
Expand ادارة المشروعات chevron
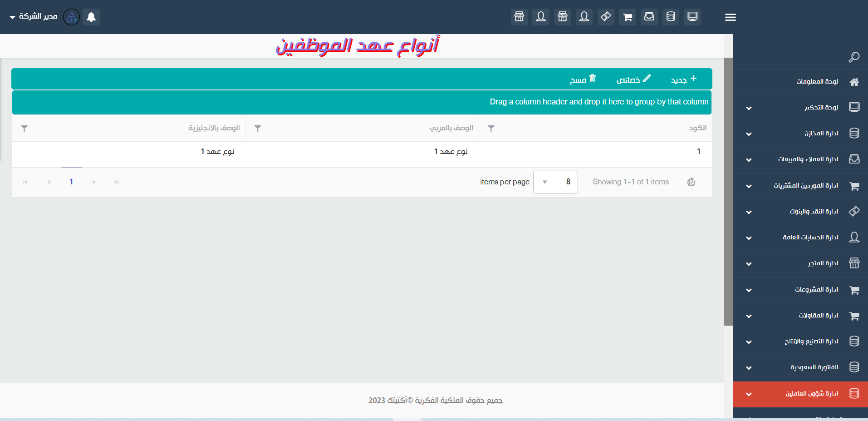(x=749, y=290)
